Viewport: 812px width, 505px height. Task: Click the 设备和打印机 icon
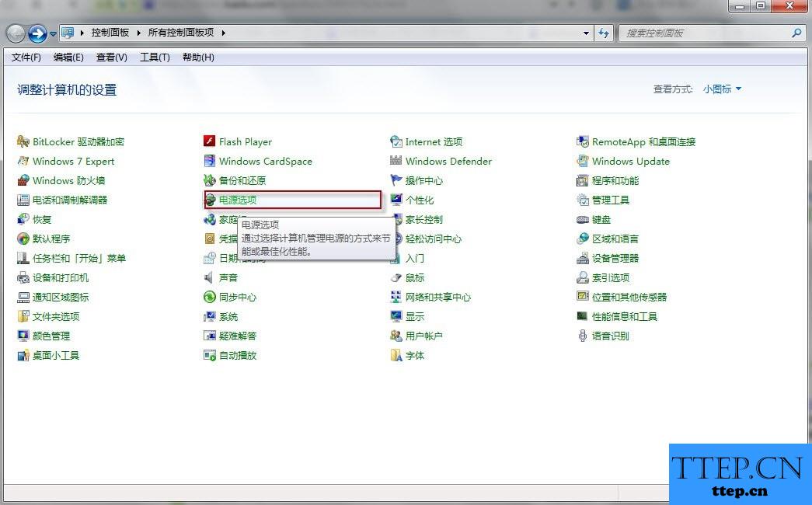(x=23, y=277)
